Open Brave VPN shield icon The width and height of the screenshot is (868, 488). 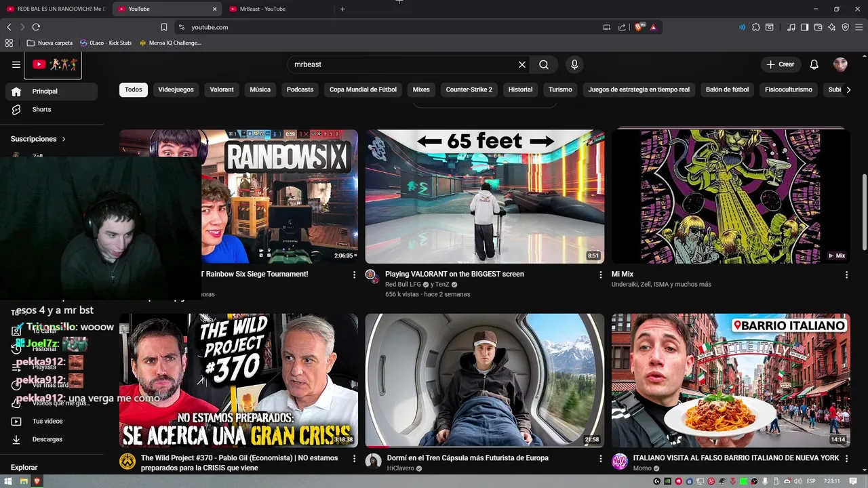pos(845,27)
